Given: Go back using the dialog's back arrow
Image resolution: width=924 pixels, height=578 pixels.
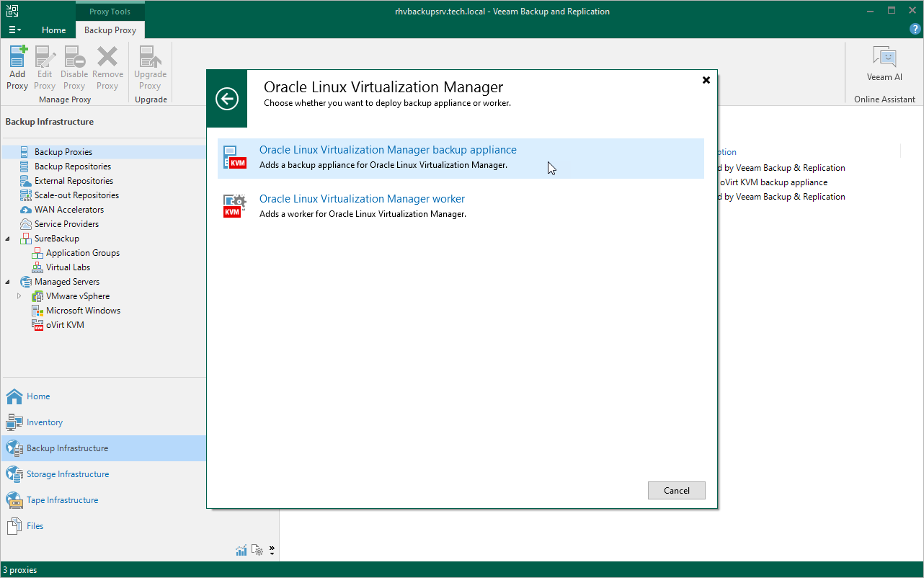Looking at the screenshot, I should click(227, 99).
